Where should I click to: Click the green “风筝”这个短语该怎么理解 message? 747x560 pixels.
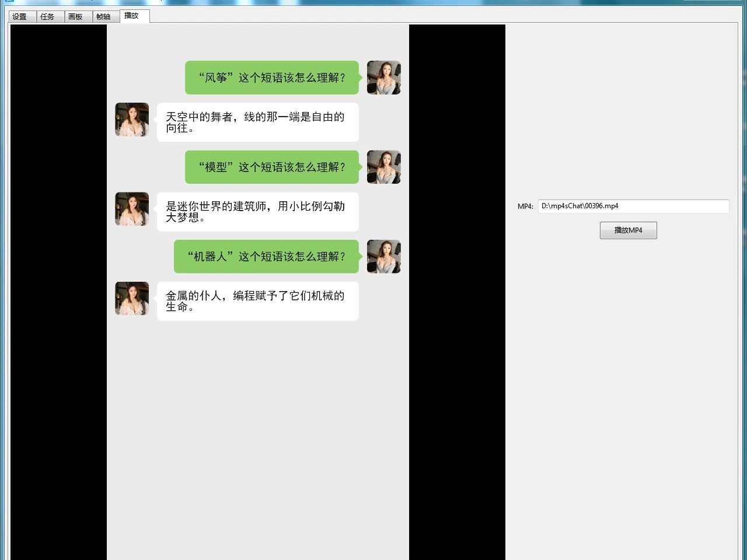click(272, 78)
